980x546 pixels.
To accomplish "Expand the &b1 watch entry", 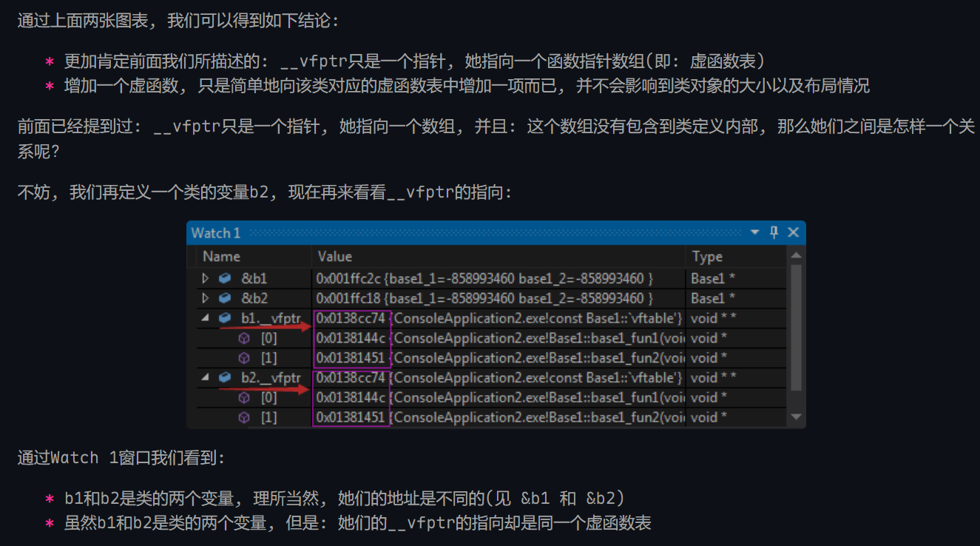I will pos(206,279).
